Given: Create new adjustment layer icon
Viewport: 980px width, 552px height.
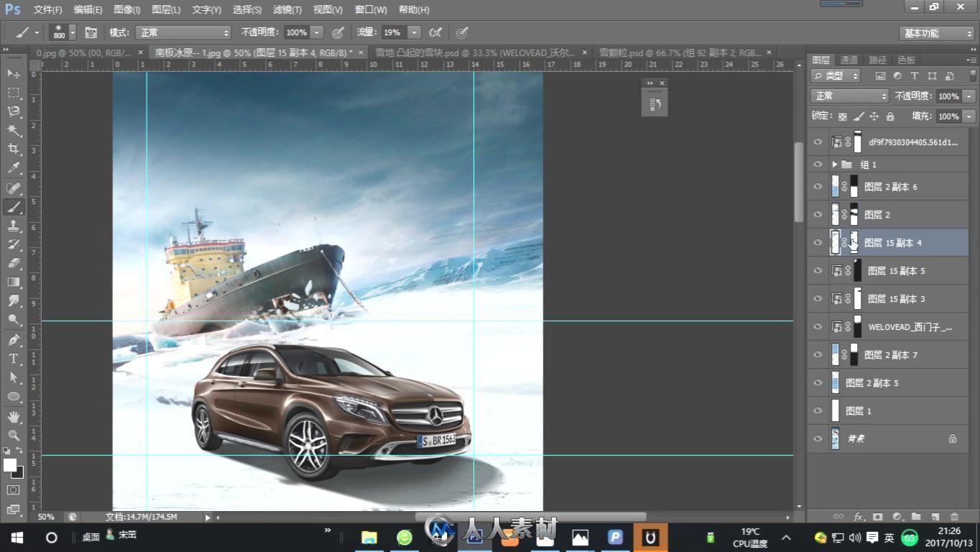Looking at the screenshot, I should click(x=897, y=516).
